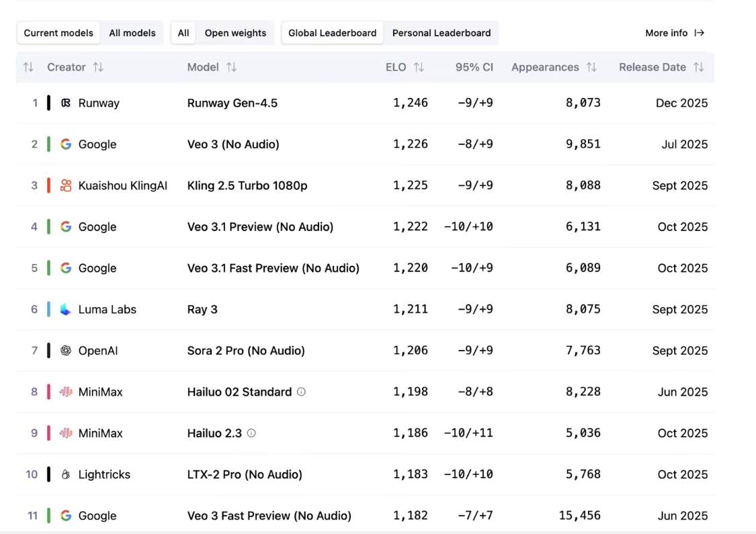Viewport: 756px width, 534px height.
Task: Click the info icon beside Hailuo 2.3
Action: tap(251, 433)
